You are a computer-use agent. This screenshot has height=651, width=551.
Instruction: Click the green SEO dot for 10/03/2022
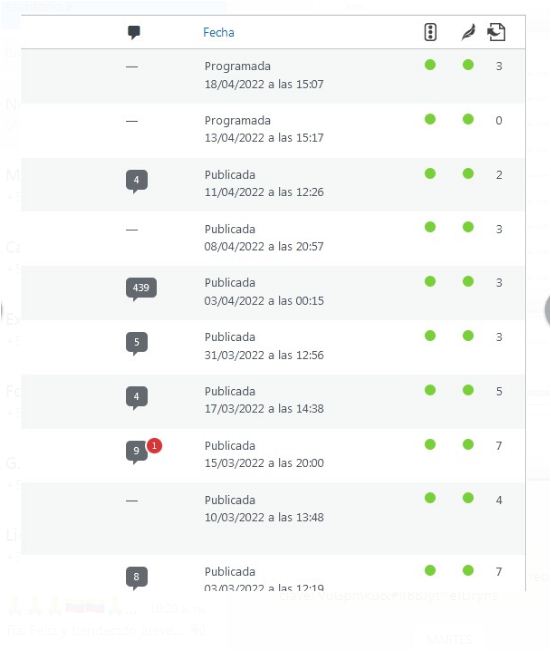point(430,498)
